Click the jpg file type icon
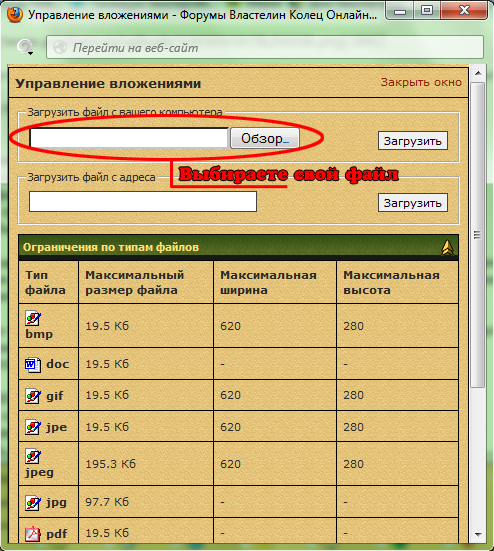 tap(33, 503)
